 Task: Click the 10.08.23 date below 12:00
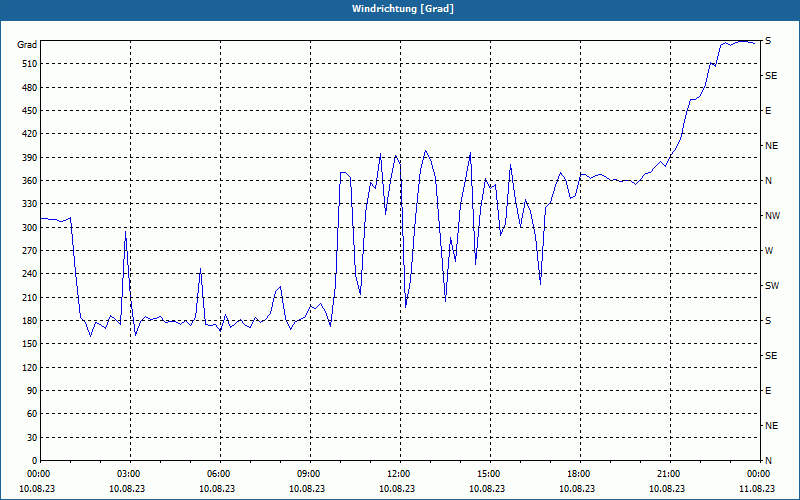click(x=397, y=488)
